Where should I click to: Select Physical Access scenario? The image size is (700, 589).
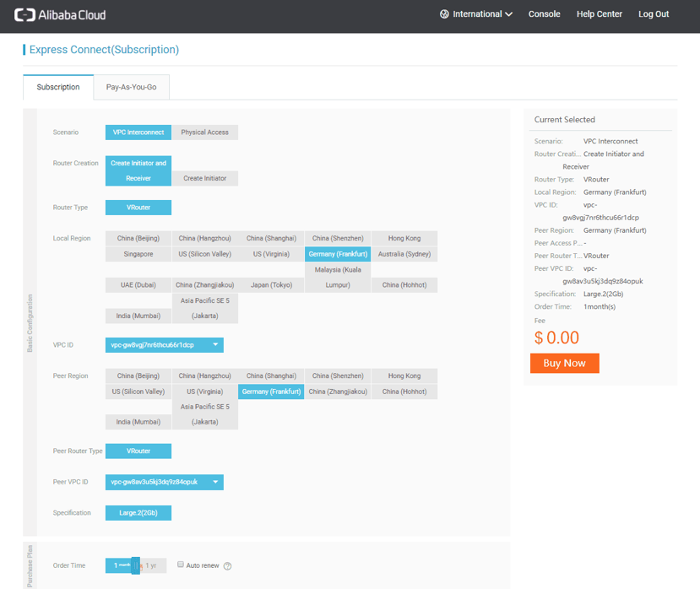205,132
